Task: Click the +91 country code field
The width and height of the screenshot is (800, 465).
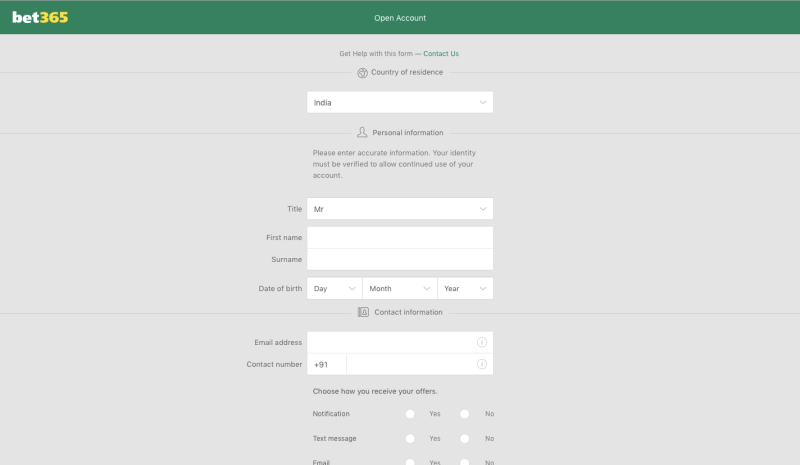Action: click(327, 364)
